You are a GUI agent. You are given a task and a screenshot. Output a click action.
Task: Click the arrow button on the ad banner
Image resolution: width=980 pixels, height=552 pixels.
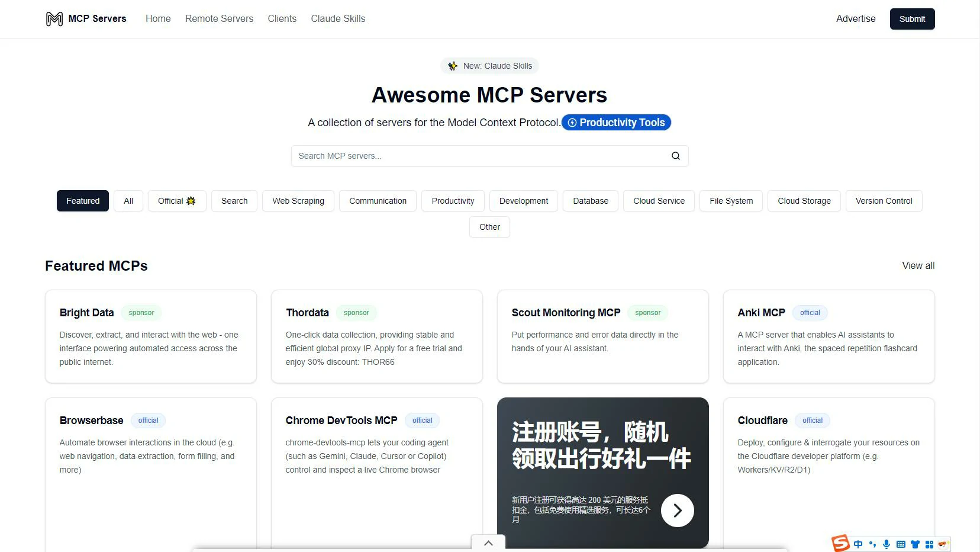(x=677, y=511)
